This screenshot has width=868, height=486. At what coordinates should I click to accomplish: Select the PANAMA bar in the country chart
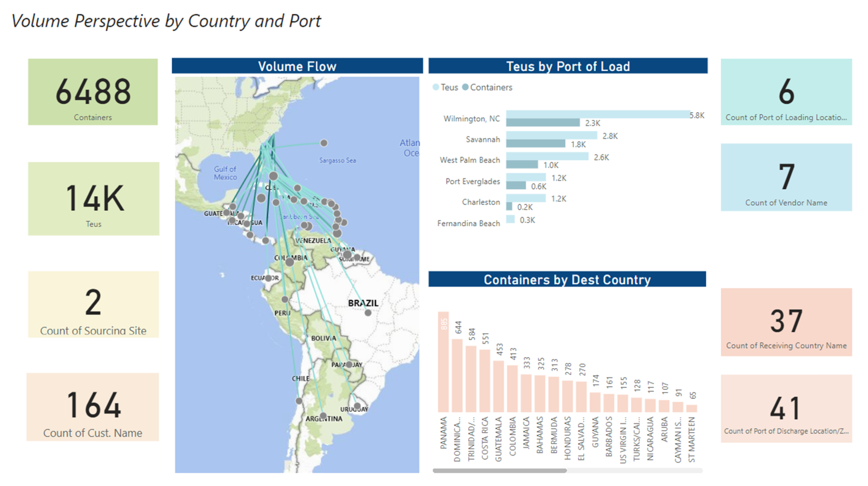(x=443, y=362)
